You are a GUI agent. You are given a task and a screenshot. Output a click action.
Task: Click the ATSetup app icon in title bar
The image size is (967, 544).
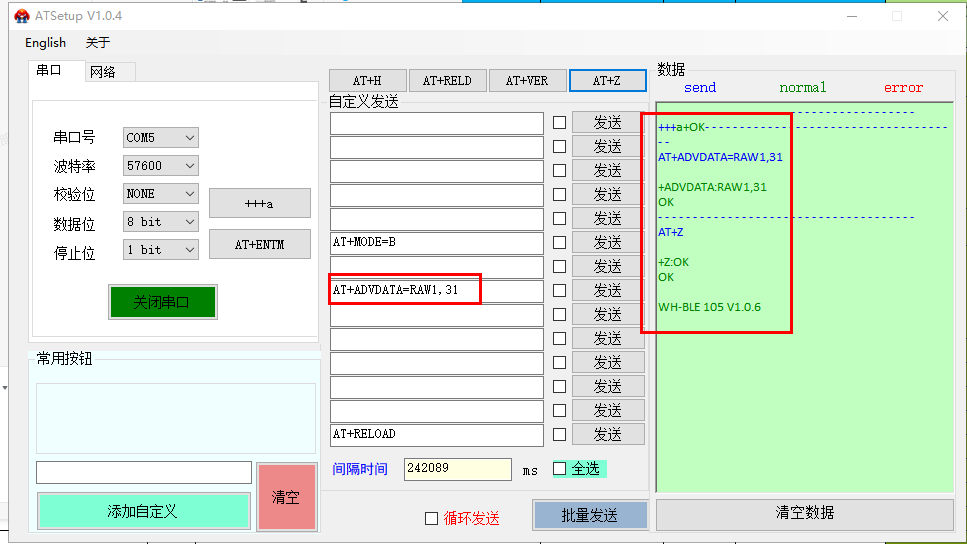[21, 16]
